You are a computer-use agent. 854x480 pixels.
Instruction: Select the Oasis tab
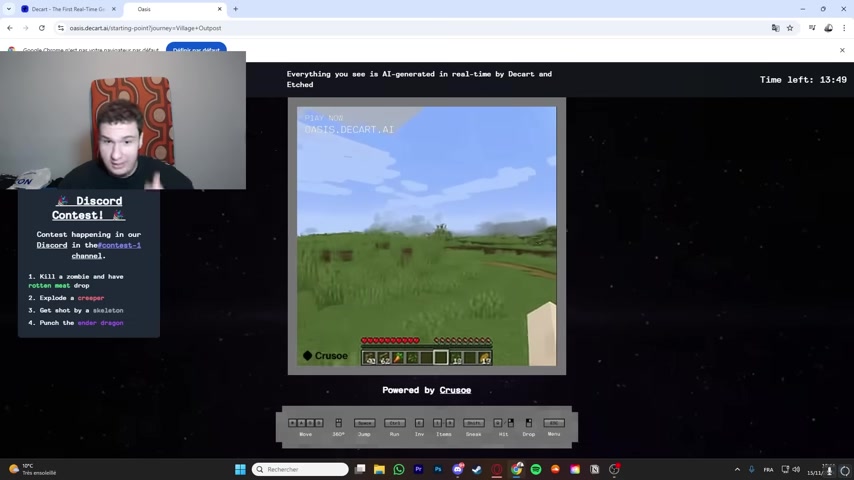tap(175, 9)
